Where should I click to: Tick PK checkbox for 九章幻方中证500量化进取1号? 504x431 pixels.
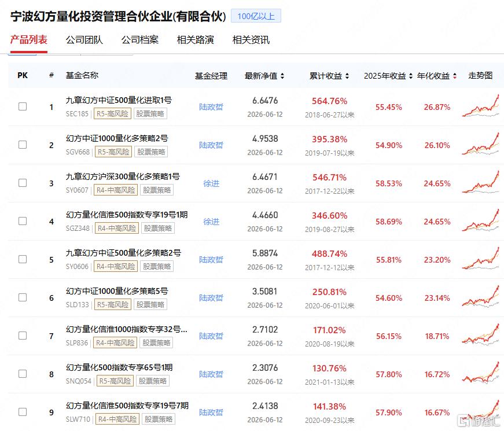pos(23,106)
